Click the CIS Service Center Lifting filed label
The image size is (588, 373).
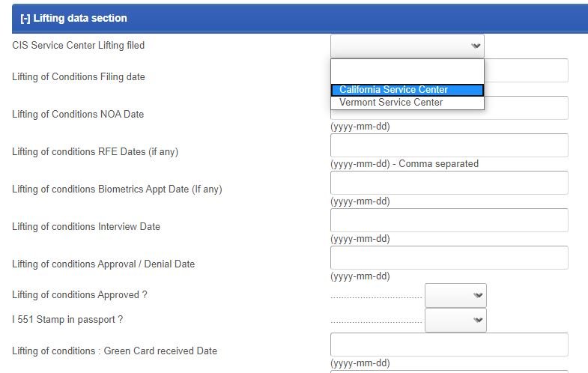tap(78, 46)
